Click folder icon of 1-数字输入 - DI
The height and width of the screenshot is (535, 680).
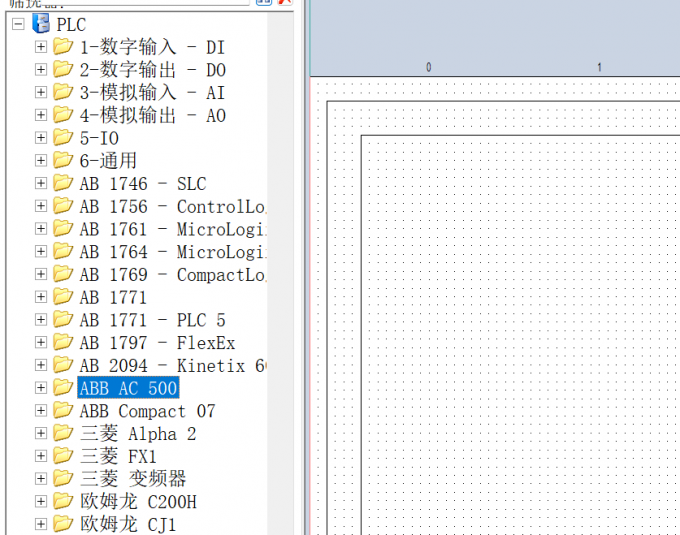[63, 46]
